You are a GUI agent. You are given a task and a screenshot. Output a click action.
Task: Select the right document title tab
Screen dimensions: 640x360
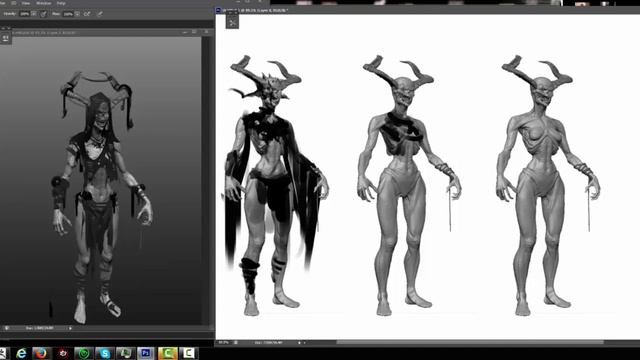[x=256, y=10]
